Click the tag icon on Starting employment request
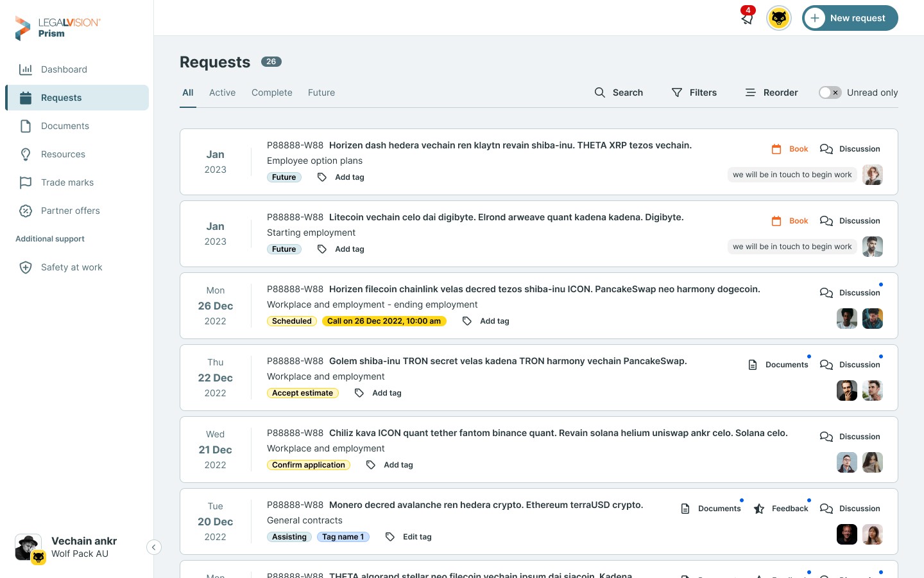This screenshot has width=924, height=578. (x=322, y=249)
